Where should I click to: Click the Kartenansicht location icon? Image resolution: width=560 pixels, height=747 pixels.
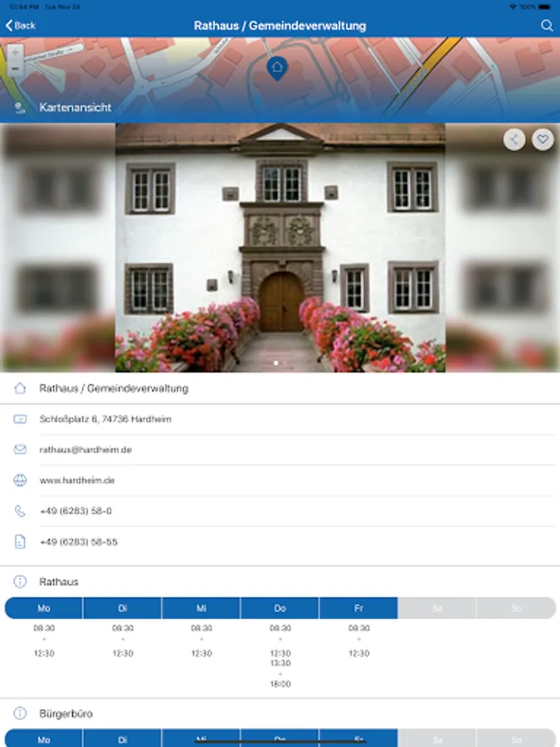(x=20, y=108)
